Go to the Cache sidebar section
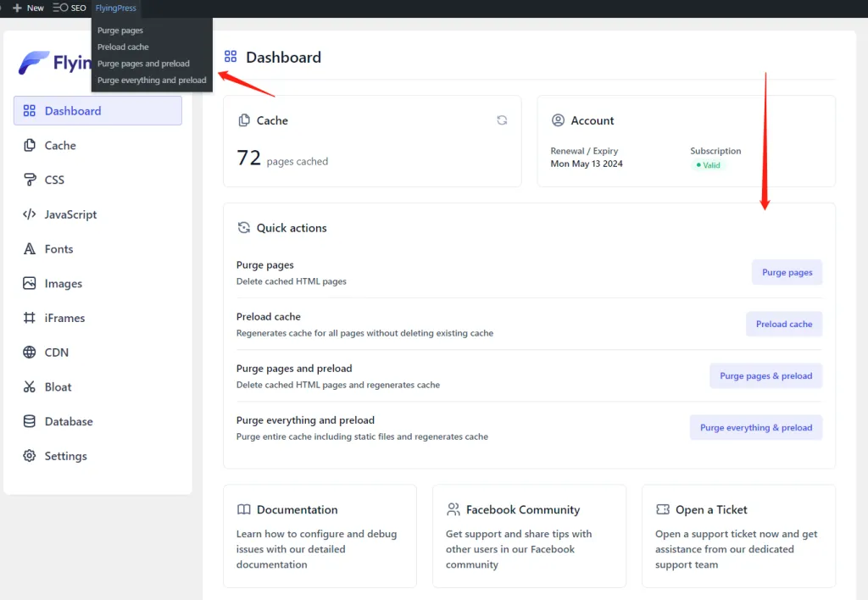868x600 pixels. [x=60, y=146]
